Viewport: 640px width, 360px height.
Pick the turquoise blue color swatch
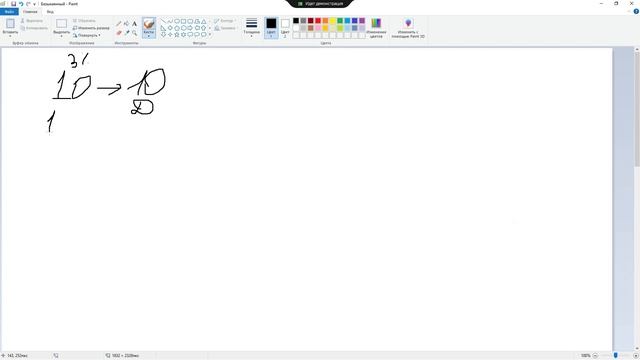[347, 21]
